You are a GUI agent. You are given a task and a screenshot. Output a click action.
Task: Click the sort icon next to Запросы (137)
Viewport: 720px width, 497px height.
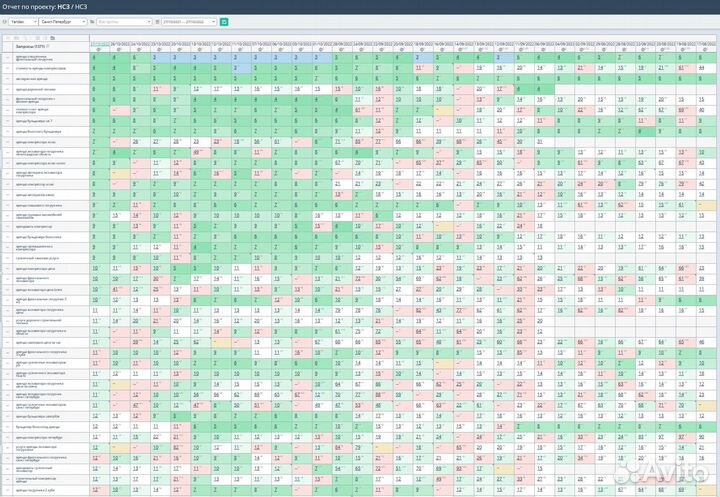[50, 45]
